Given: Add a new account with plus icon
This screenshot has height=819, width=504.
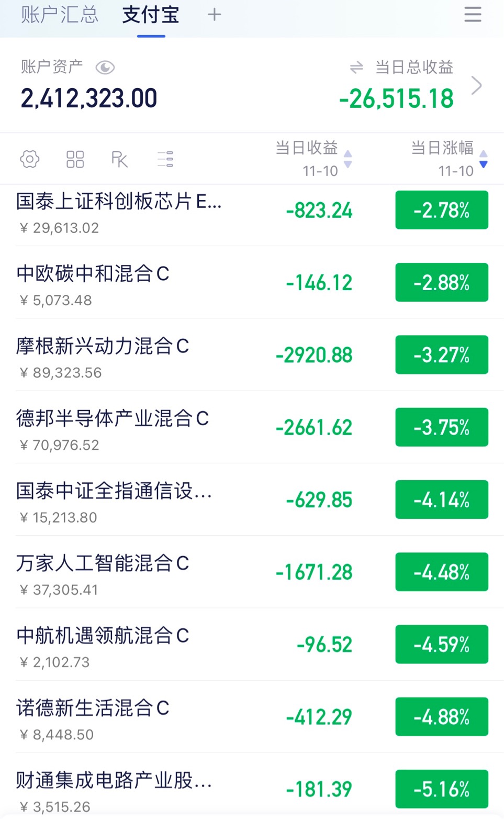Looking at the screenshot, I should pos(215,14).
